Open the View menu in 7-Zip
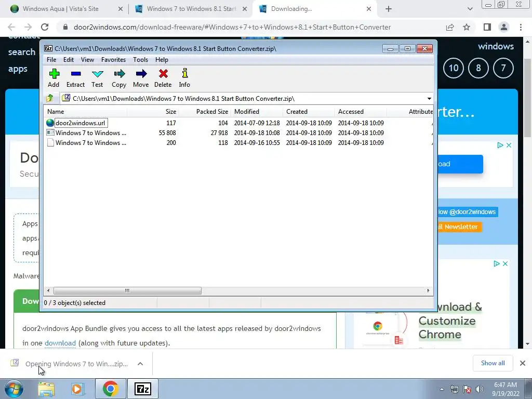 [x=87, y=60]
